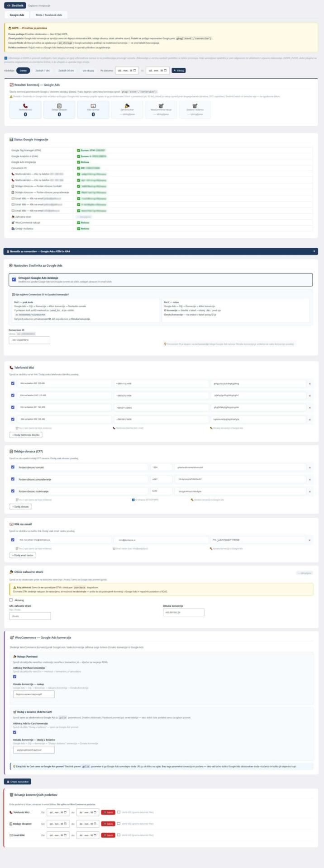Delete the 'Poslan obrazec kontakt' form row

click(x=310, y=467)
